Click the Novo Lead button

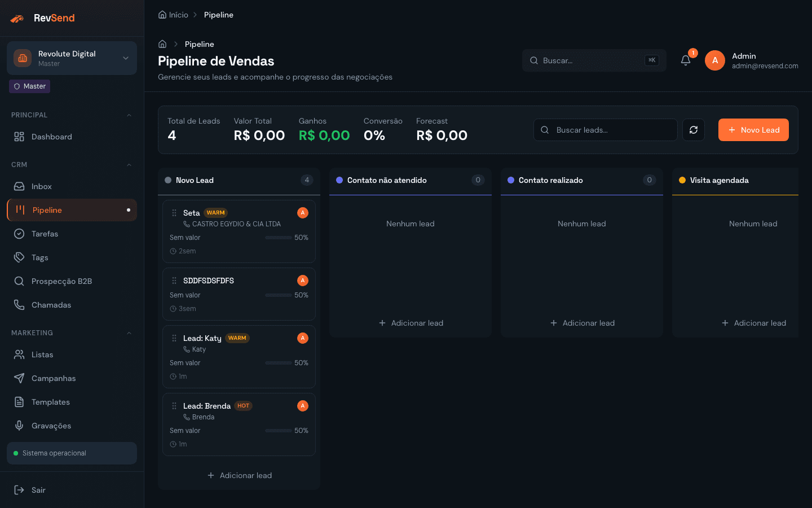[753, 130]
